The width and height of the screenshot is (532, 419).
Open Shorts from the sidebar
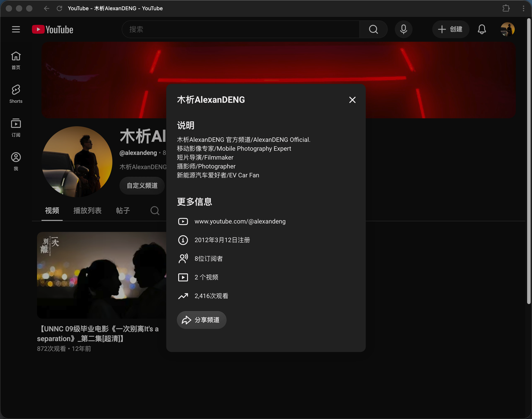[x=16, y=94]
